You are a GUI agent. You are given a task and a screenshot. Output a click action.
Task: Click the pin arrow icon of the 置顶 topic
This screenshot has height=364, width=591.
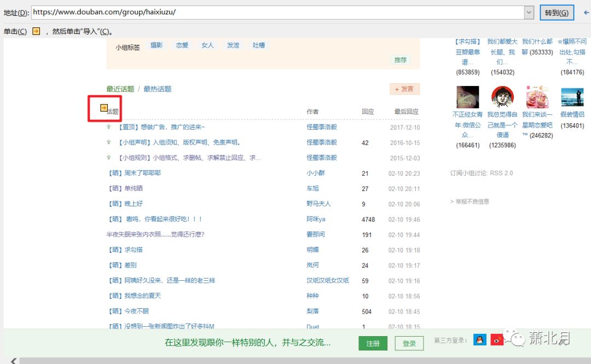point(108,127)
